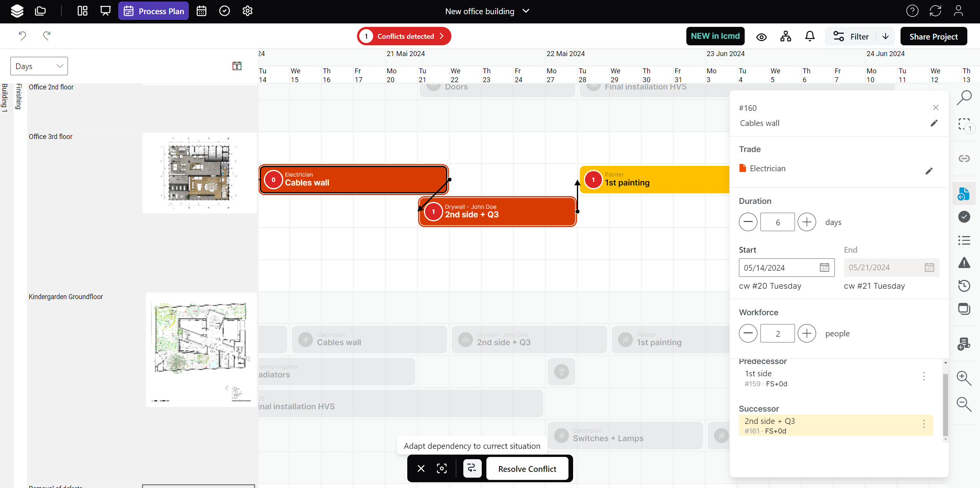Click the notification bell icon

(x=810, y=36)
